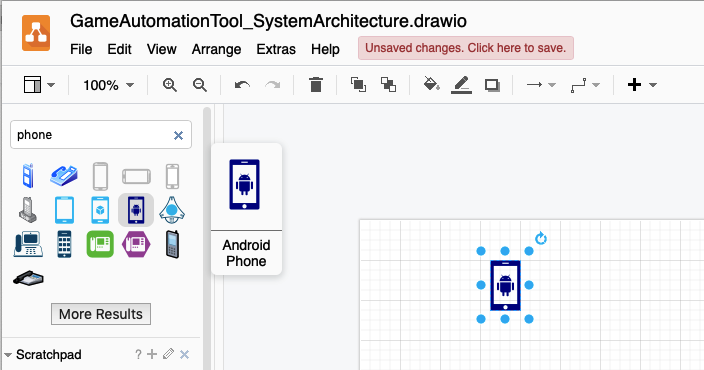Choose the dark-blue keypad phone shape

click(64, 244)
